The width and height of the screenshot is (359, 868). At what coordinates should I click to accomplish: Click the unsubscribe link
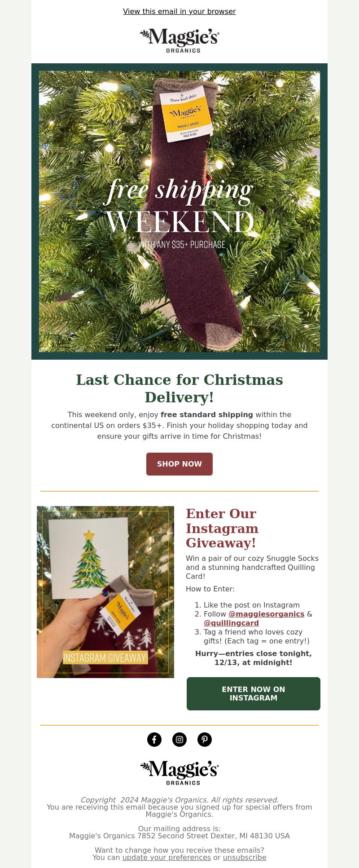[x=245, y=857]
